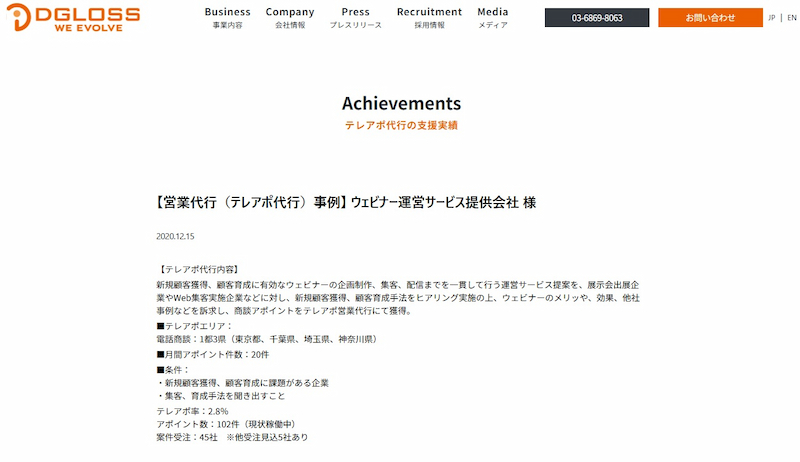Click the アポイント数：102件 line
Screen dimensions: 800x462
pos(227,424)
